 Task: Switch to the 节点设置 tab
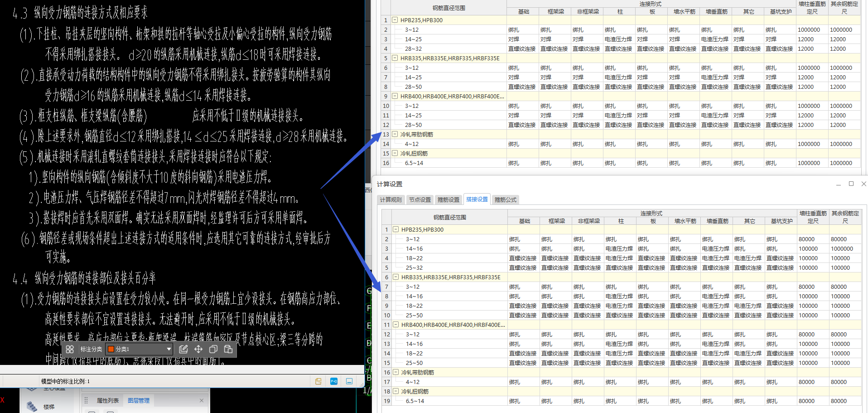click(420, 199)
